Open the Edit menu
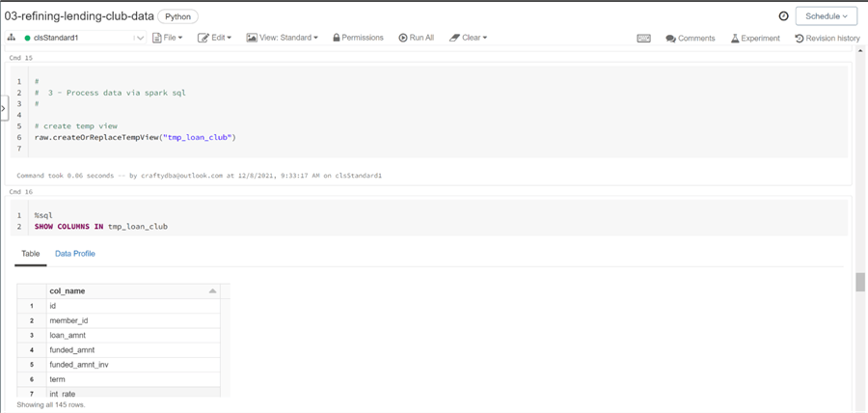The width and height of the screenshot is (868, 413). [x=215, y=38]
